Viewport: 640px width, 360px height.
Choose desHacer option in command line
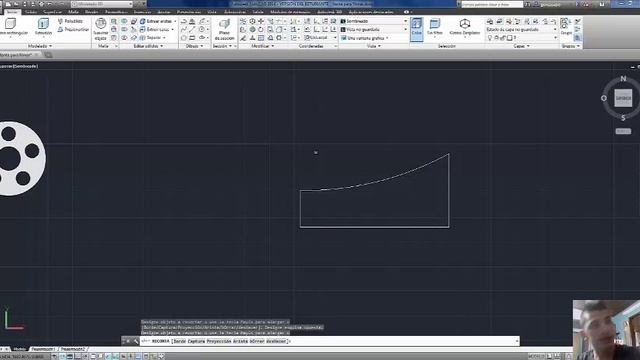[x=277, y=341]
